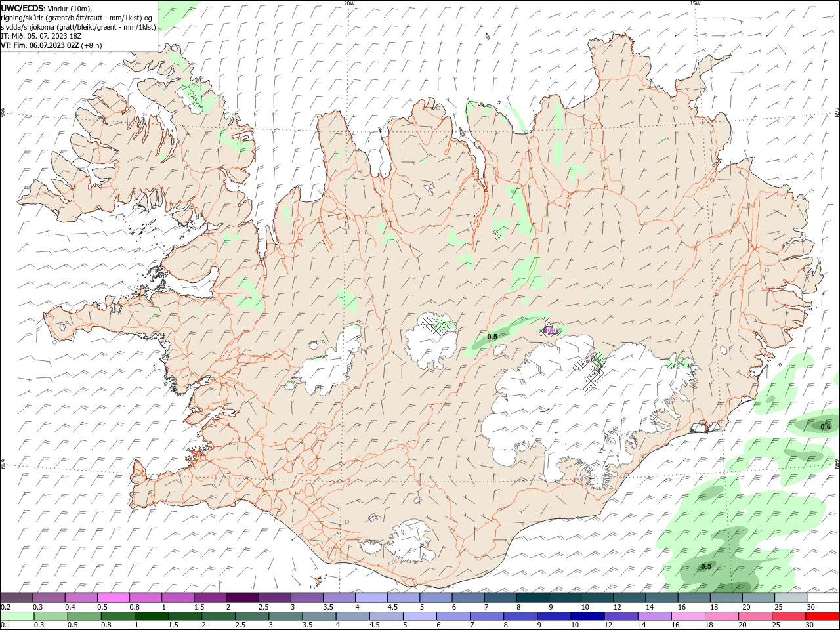Choose the light pink bottom-row swatch labeled 16
The image size is (840, 630).
[x=688, y=616]
